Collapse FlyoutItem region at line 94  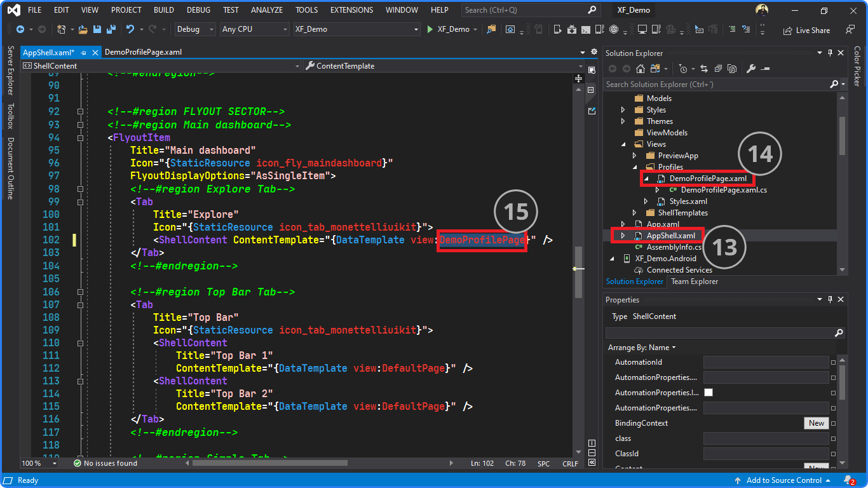point(80,137)
